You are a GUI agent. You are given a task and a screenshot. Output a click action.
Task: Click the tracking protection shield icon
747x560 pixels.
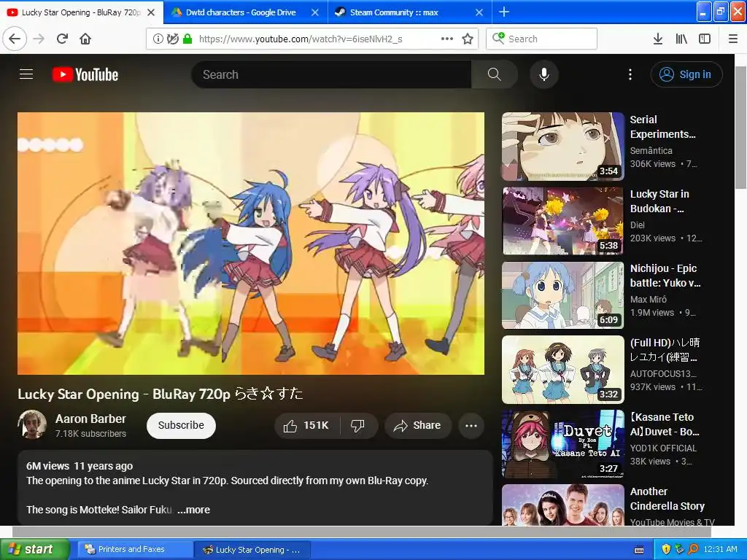pos(172,39)
